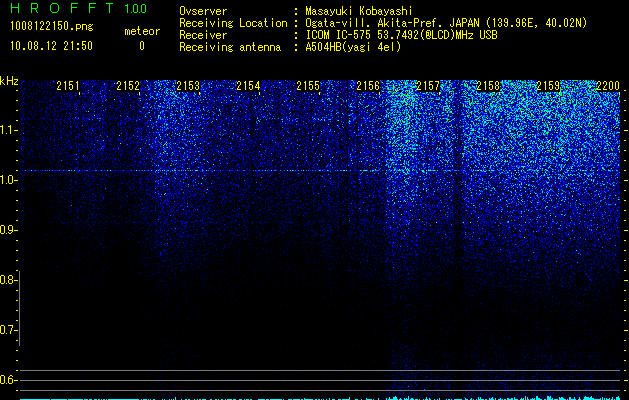Screen dimensions: 629x400
Task: Click the meteor count value 0
Action: tap(142, 46)
